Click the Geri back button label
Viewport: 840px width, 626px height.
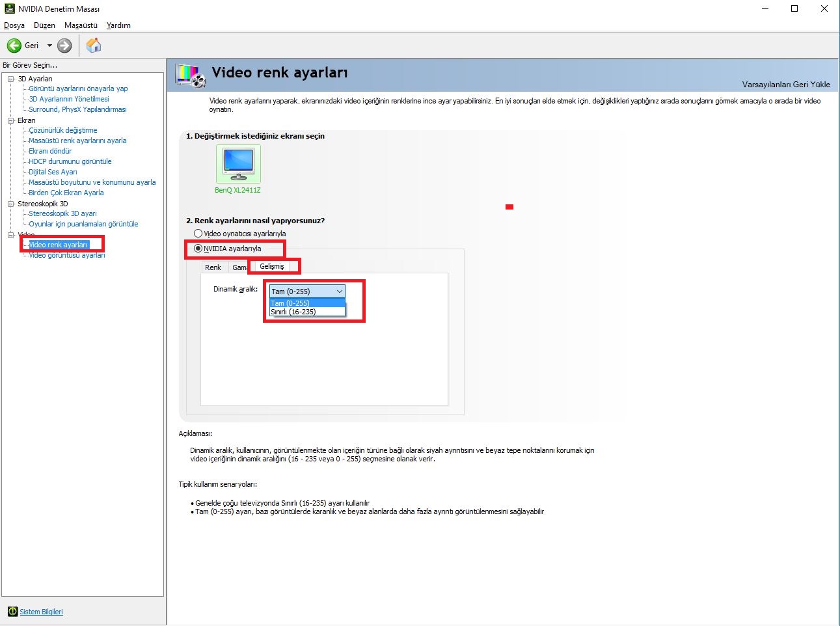point(31,46)
